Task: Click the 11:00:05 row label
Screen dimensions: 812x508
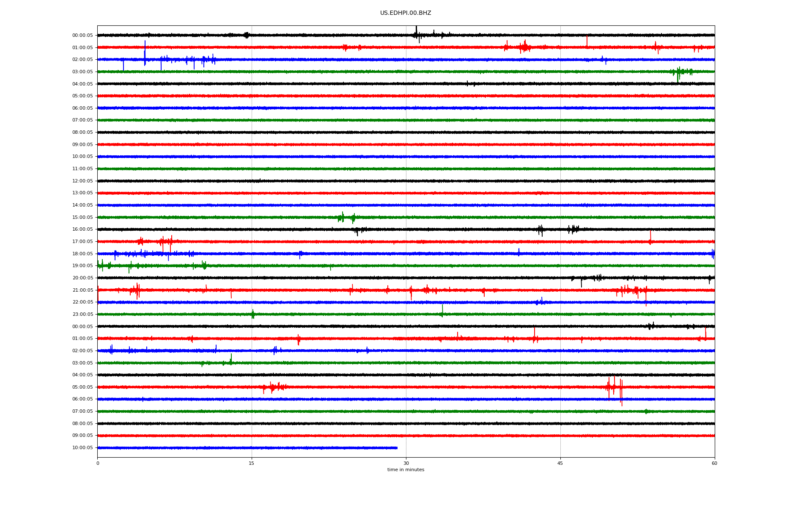Action: [82, 169]
